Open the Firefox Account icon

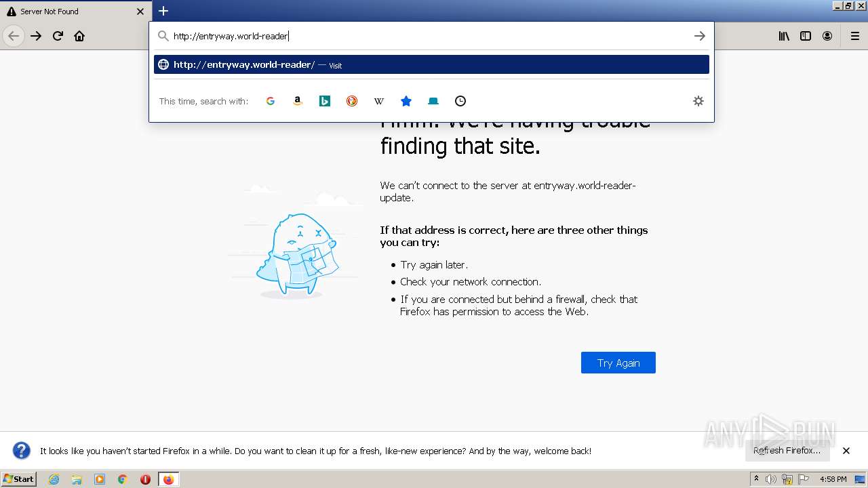pos(827,36)
